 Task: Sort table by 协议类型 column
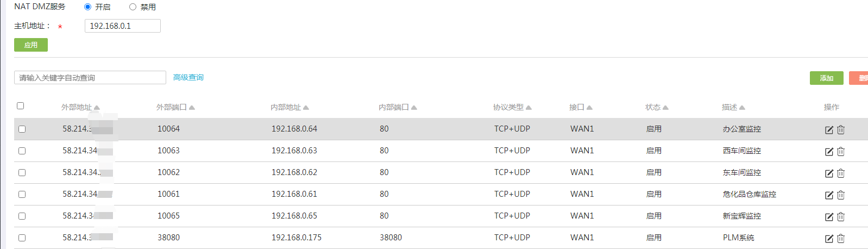pyautogui.click(x=512, y=108)
